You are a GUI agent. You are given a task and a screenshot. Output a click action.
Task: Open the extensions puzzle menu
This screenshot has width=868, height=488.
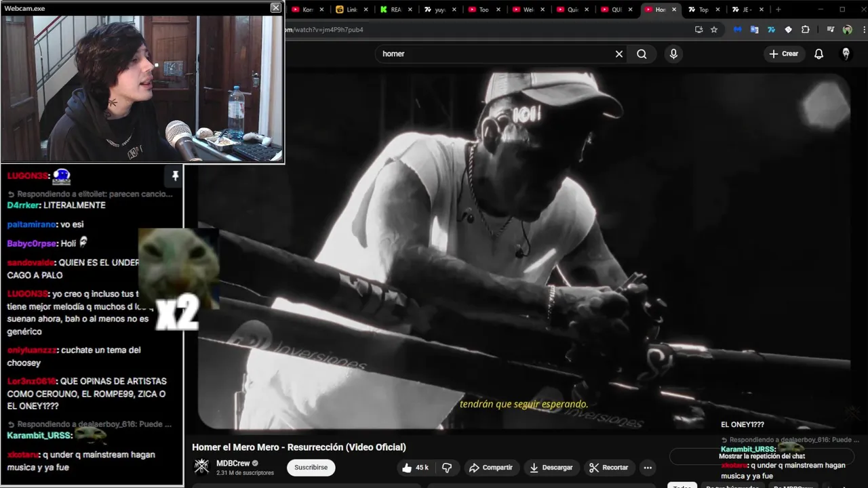tap(805, 30)
